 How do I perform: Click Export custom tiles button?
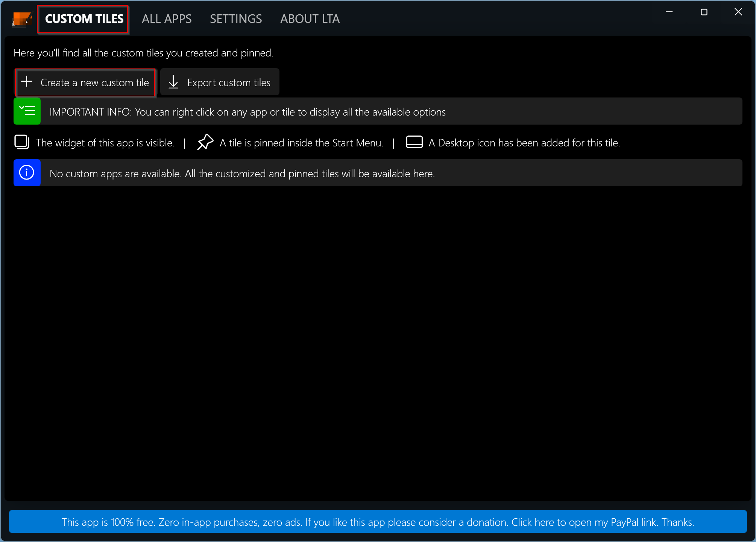(220, 82)
